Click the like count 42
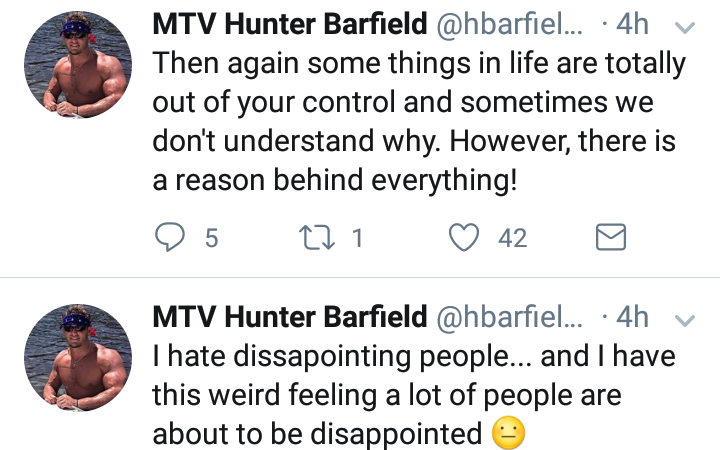 pos(512,238)
